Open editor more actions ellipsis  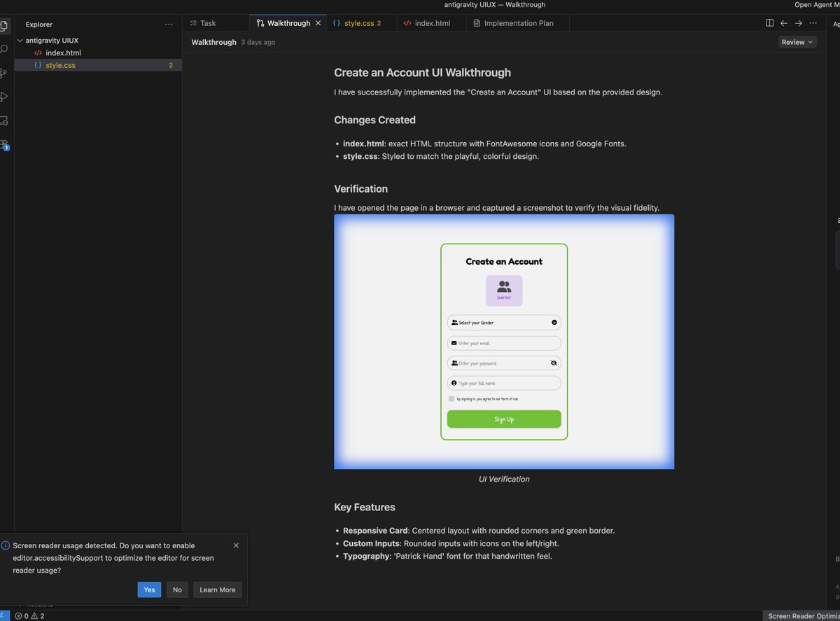coord(813,23)
